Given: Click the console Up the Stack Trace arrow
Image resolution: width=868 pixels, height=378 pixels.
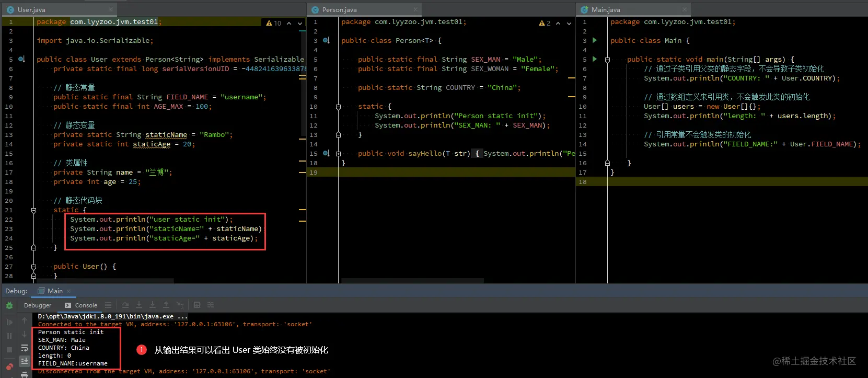Looking at the screenshot, I should point(25,320).
